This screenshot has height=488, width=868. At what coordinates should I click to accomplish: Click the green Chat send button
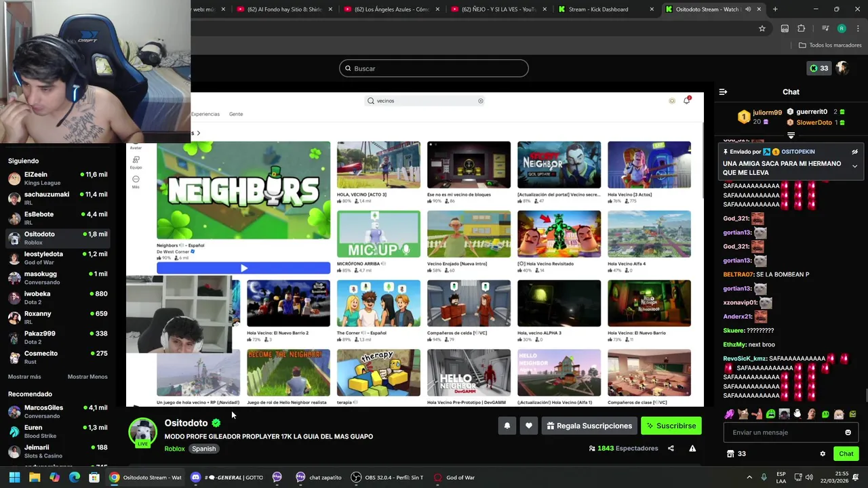click(846, 454)
